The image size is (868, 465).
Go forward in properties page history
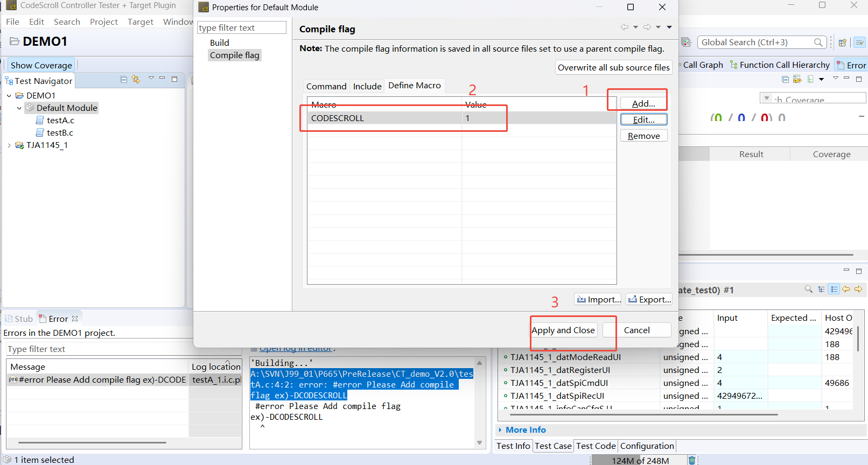647,27
